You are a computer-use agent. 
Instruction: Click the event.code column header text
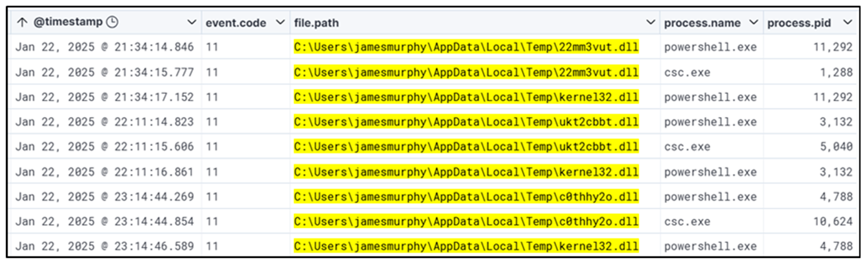236,23
